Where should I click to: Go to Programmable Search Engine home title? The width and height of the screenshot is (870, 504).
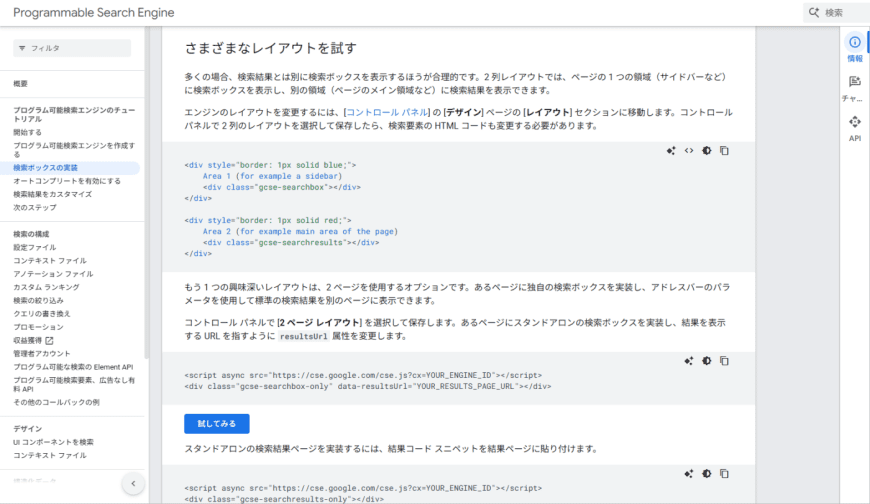coord(94,12)
